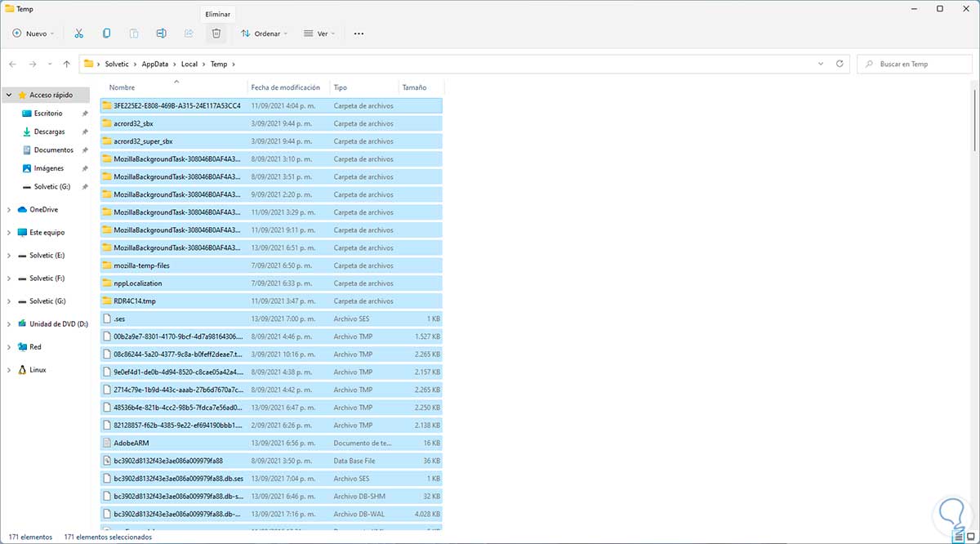Select Red in navigation pane
The height and width of the screenshot is (544, 980).
point(35,346)
